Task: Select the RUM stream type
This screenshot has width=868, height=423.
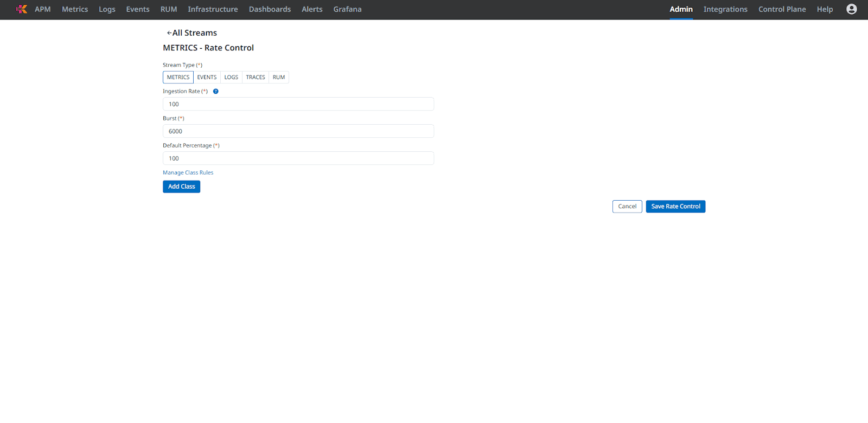Action: [x=279, y=78]
